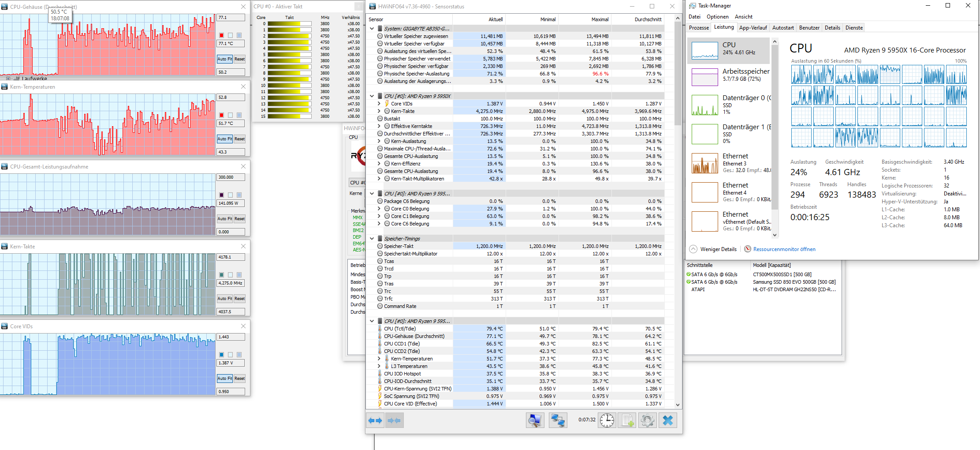
Task: Expand the Kern-Effizienz sensor row
Action: click(x=379, y=164)
